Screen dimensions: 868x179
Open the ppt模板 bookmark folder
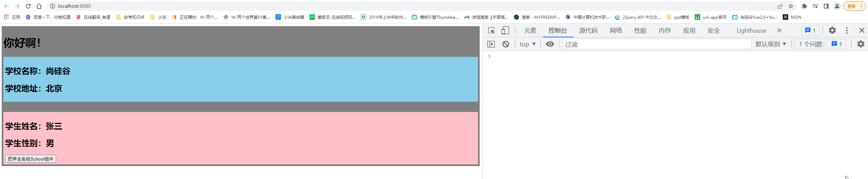678,17
